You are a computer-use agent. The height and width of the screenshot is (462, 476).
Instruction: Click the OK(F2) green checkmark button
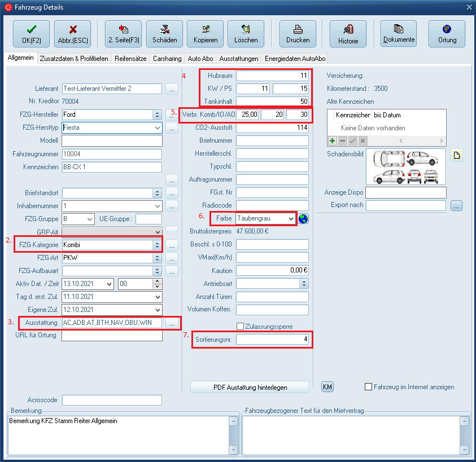pyautogui.click(x=32, y=34)
